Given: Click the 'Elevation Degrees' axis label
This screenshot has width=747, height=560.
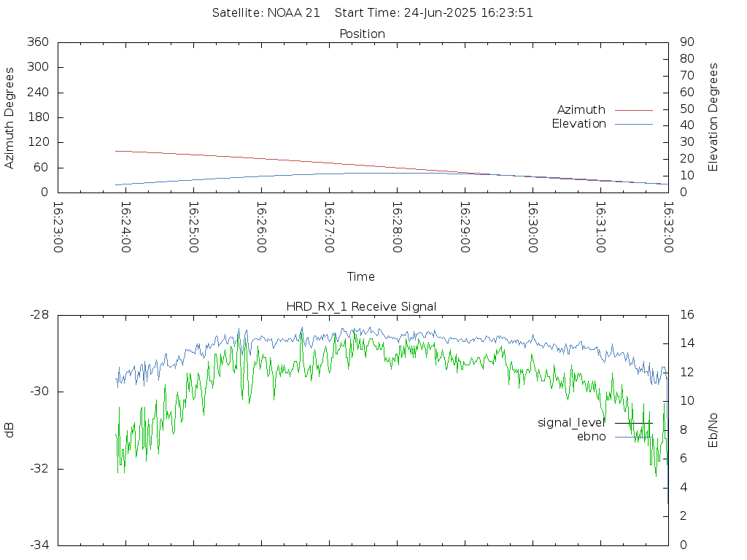Looking at the screenshot, I should pos(713,117).
